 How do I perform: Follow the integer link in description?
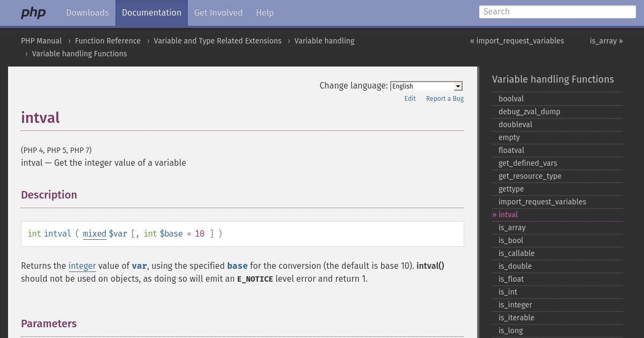82,266
